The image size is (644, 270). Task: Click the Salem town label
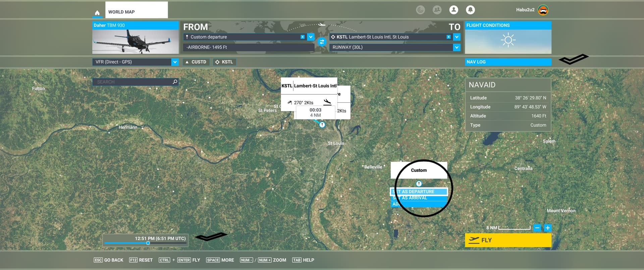point(549,141)
